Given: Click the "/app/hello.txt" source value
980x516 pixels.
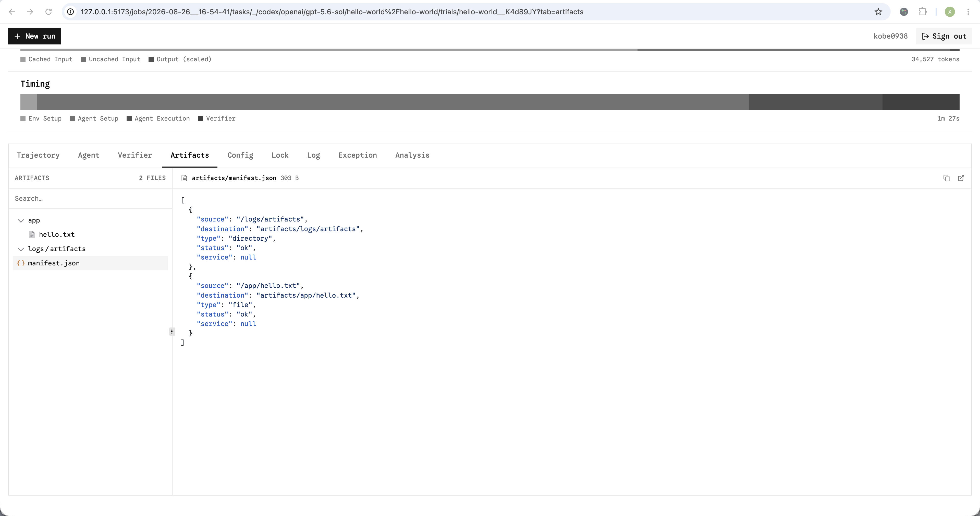Looking at the screenshot, I should [x=268, y=286].
